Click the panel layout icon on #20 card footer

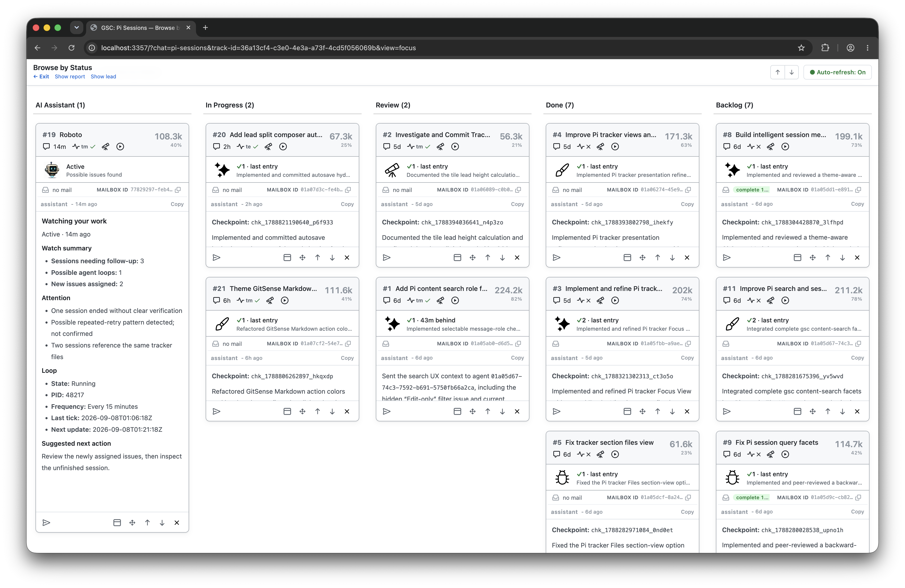tap(287, 258)
